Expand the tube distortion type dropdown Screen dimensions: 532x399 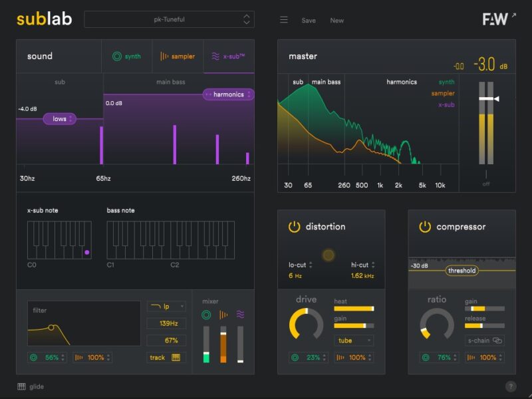pos(353,340)
